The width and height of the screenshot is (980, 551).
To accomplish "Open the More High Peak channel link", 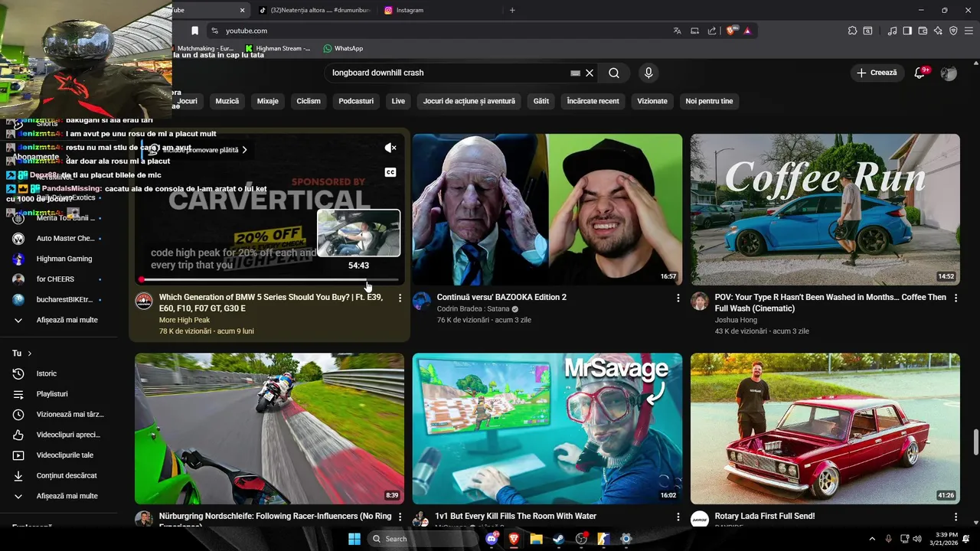I will coord(185,320).
